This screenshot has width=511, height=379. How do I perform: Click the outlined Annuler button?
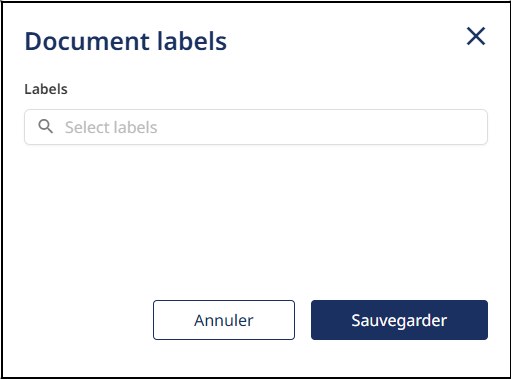224,320
